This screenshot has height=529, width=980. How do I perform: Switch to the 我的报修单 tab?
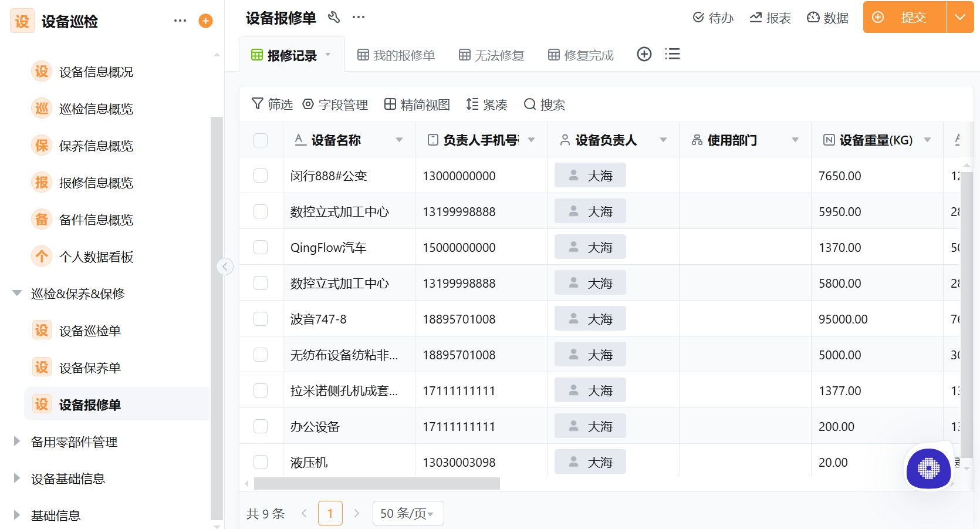pyautogui.click(x=396, y=54)
